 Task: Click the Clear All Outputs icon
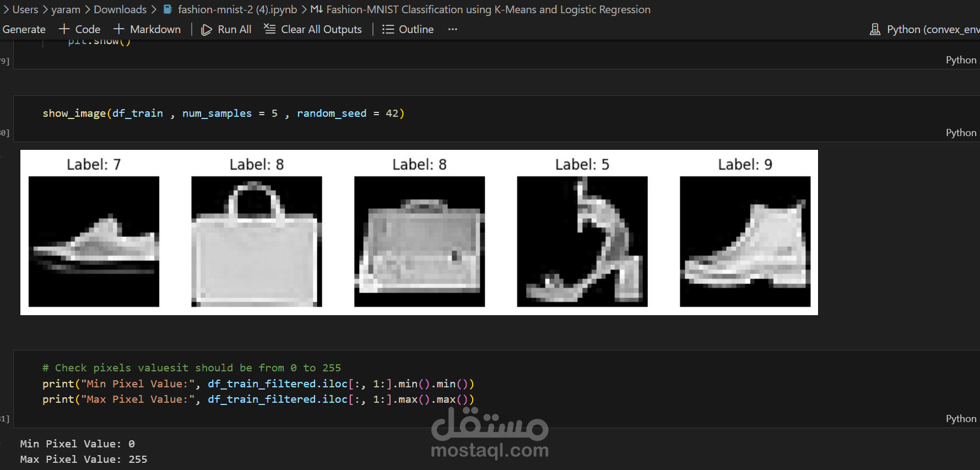(269, 29)
